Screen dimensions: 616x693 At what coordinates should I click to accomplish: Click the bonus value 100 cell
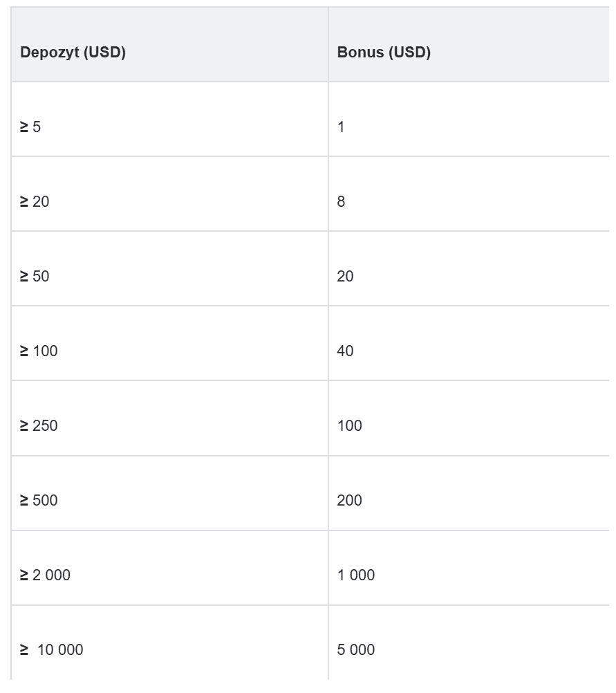point(349,426)
